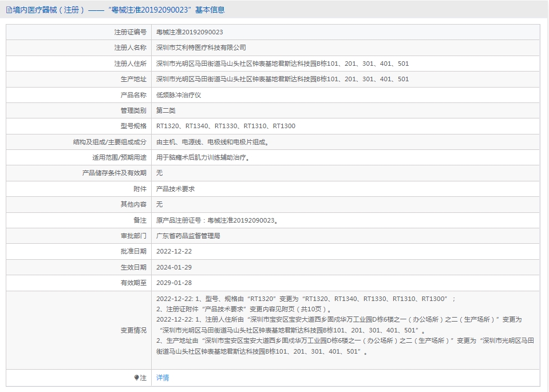Click the approval department 广东省药品监督管理局

pyautogui.click(x=188, y=235)
